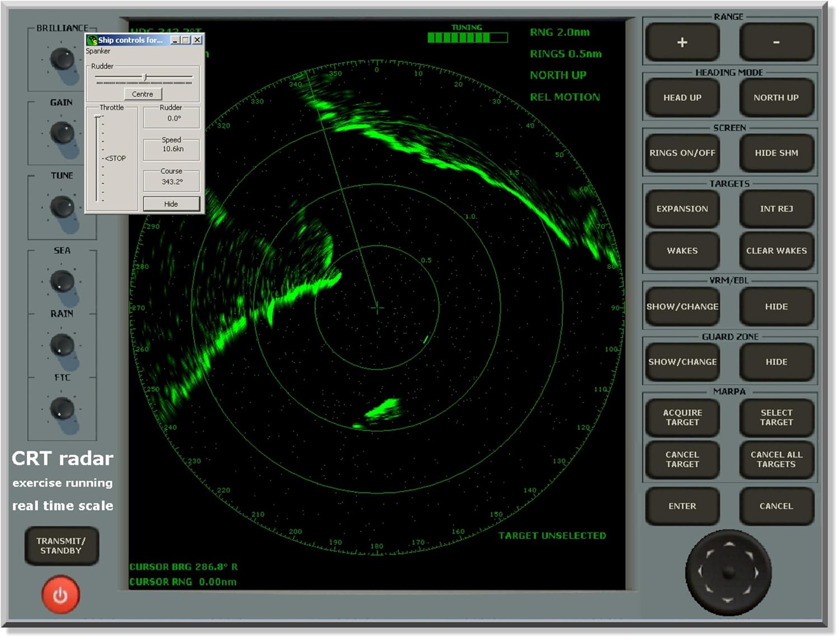Screen dimensions: 840x640
Task: Enable target WAKES
Action: pyautogui.click(x=682, y=251)
